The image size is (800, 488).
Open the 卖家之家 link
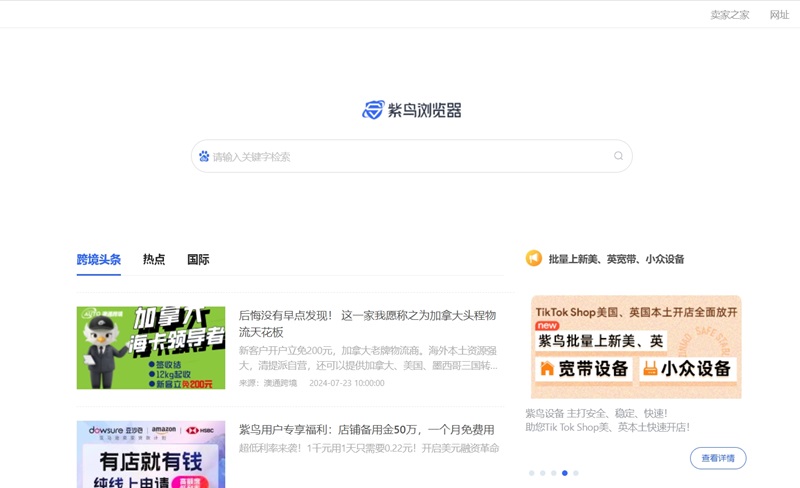(730, 15)
